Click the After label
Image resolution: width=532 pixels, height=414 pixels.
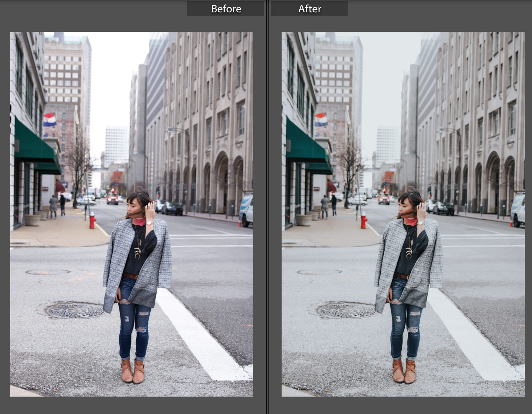309,8
